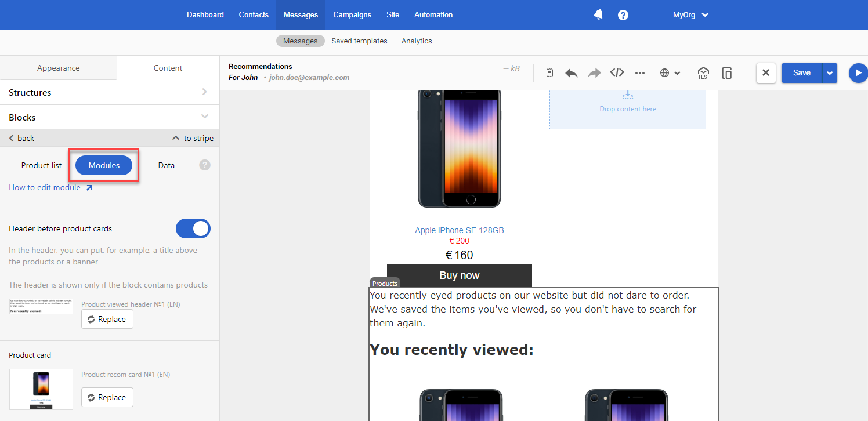This screenshot has width=868, height=421.
Task: Select the Content tab
Action: [x=168, y=68]
